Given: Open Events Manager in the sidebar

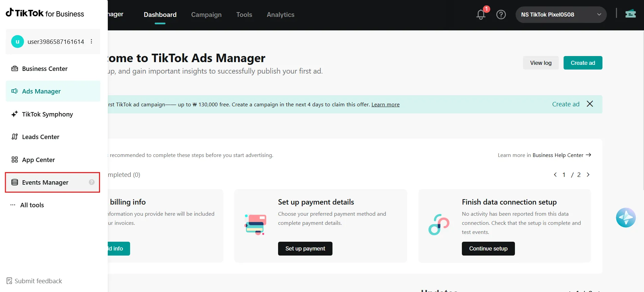Looking at the screenshot, I should 52,182.
